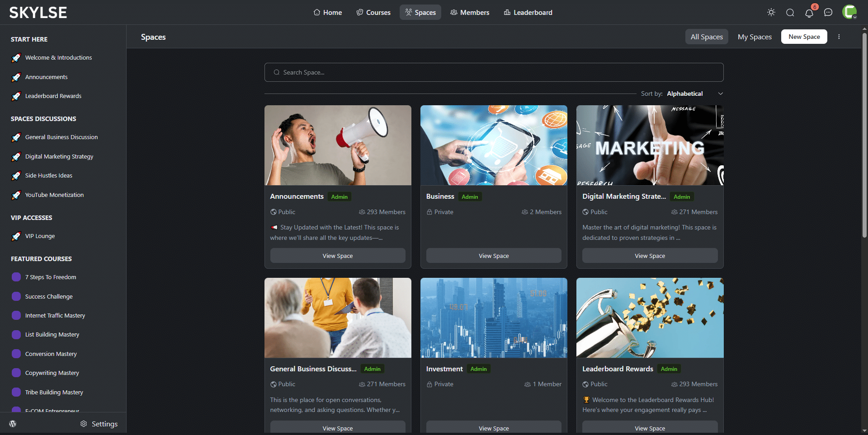
Task: Click the New Space button
Action: (x=804, y=37)
